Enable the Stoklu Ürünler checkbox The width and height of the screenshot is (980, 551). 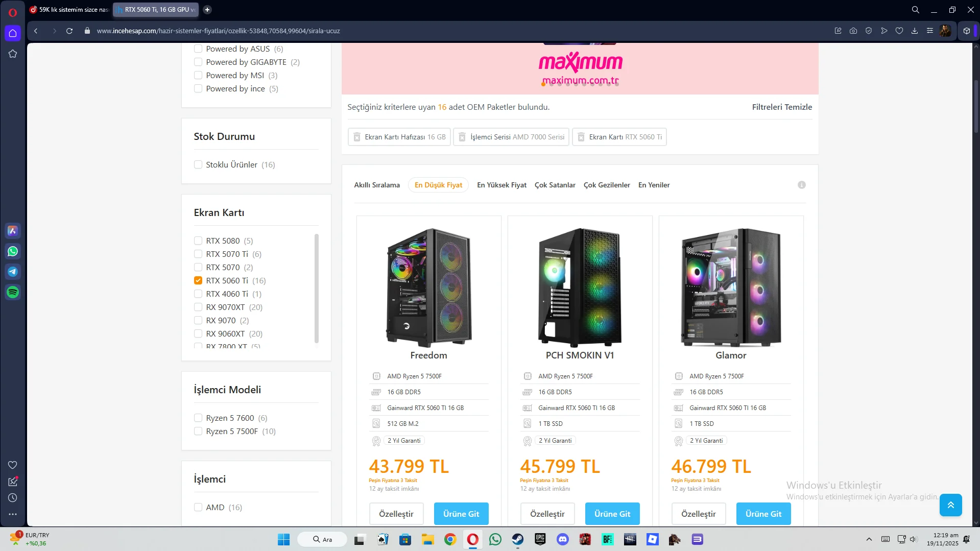tap(198, 165)
